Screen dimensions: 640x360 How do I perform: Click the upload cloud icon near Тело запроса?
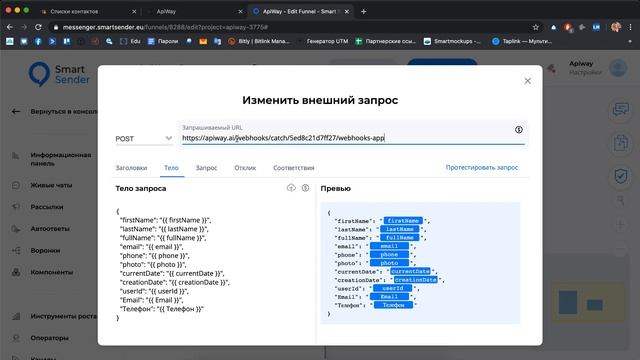pos(291,188)
